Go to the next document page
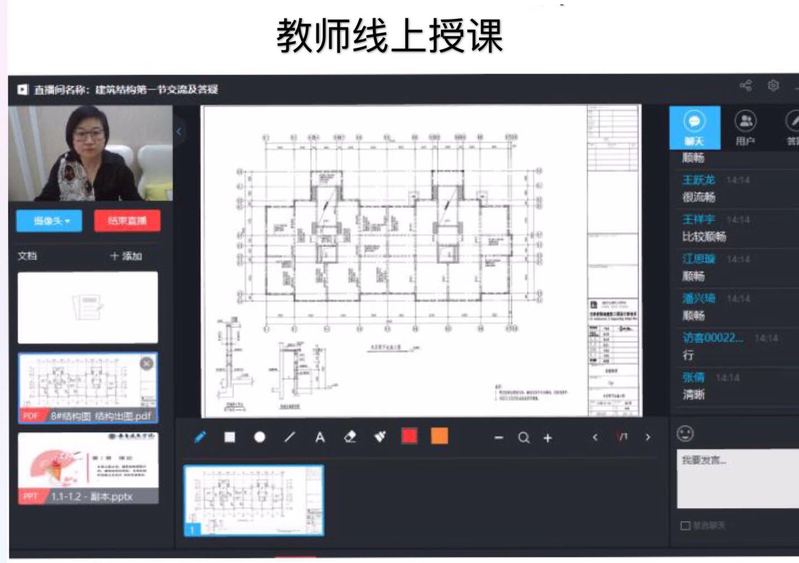Image resolution: width=799 pixels, height=563 pixels. (647, 437)
